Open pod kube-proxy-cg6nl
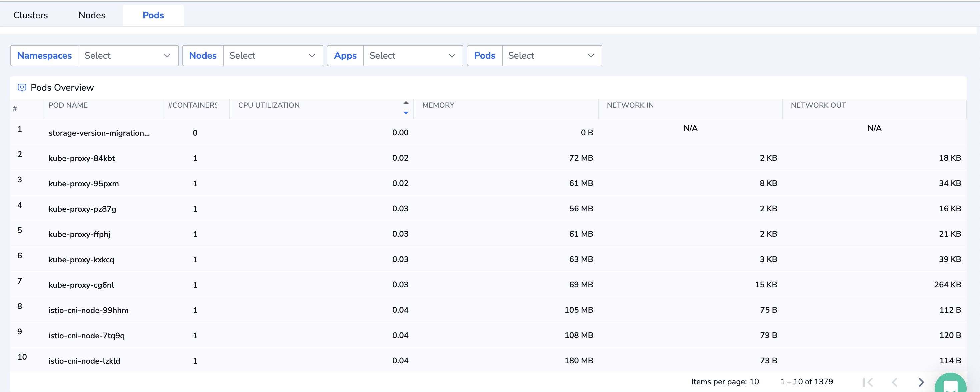Image resolution: width=980 pixels, height=392 pixels. (x=81, y=285)
